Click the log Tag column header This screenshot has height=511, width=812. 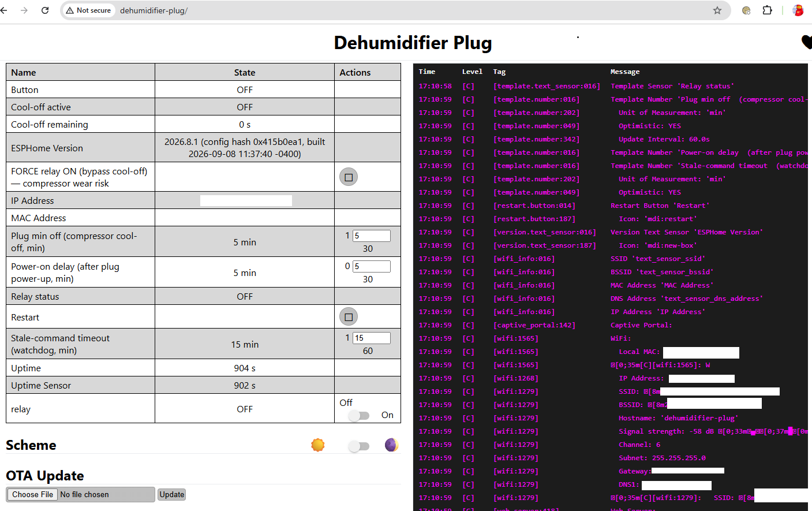pyautogui.click(x=499, y=72)
